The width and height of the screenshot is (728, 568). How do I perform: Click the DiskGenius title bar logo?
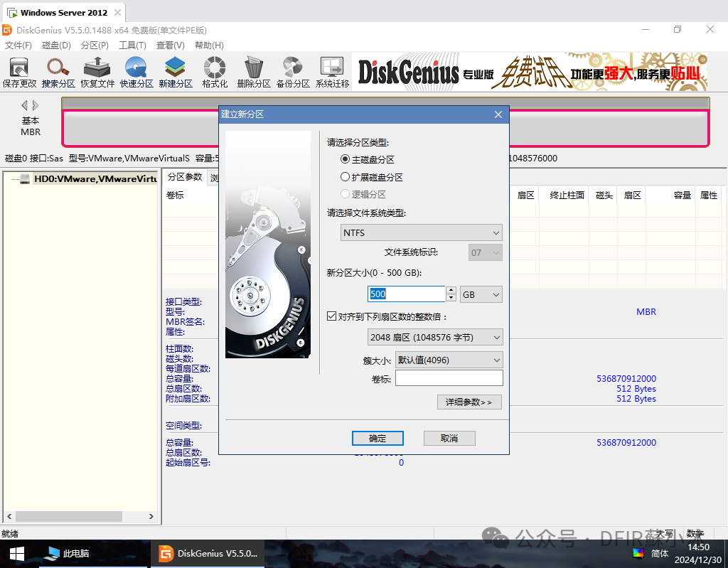(7, 30)
